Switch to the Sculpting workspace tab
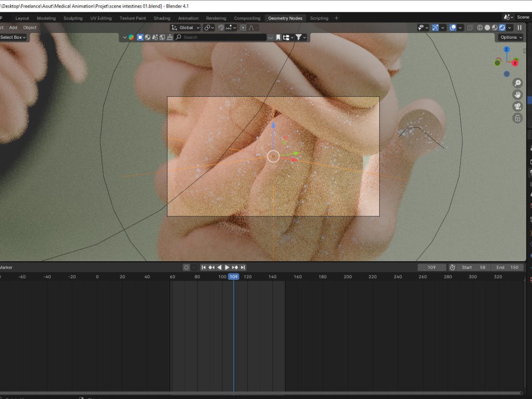 coord(73,18)
